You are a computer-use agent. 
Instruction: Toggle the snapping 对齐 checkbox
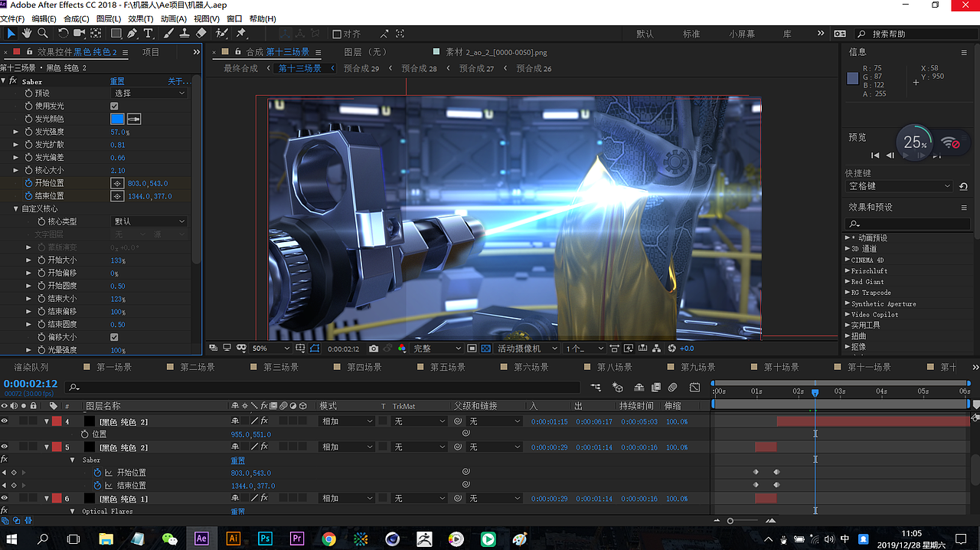[337, 34]
